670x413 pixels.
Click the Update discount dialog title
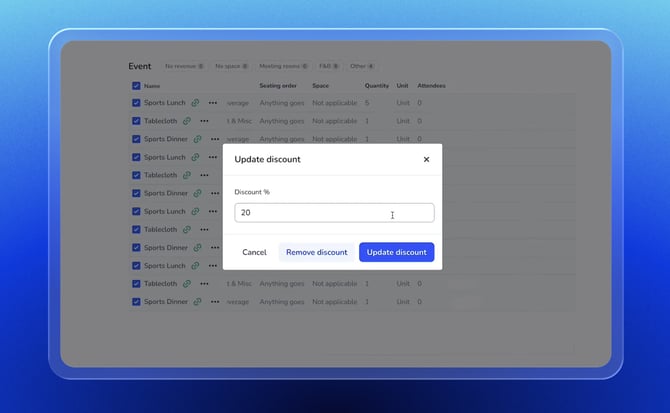(267, 159)
